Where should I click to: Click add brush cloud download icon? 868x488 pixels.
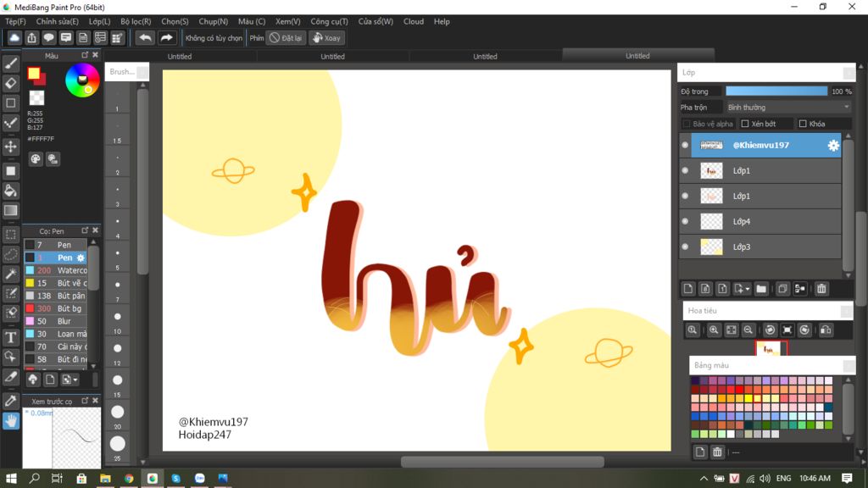[x=33, y=380]
